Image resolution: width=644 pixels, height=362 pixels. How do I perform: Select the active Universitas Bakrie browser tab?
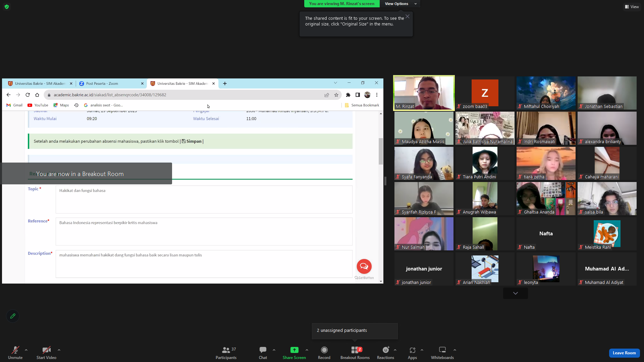[182, 84]
